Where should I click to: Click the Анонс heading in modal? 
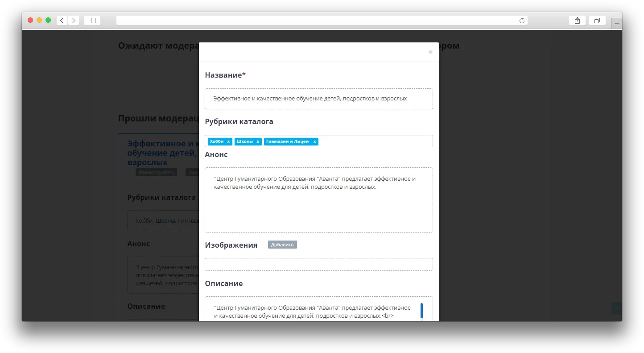point(216,154)
